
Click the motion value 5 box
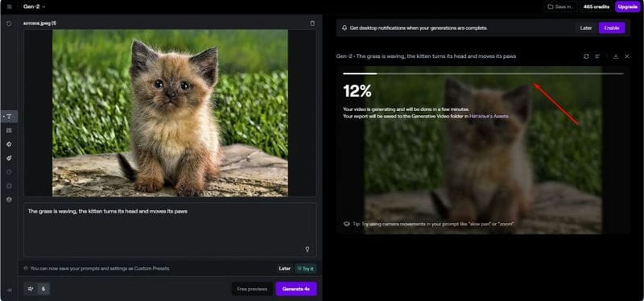[43, 289]
